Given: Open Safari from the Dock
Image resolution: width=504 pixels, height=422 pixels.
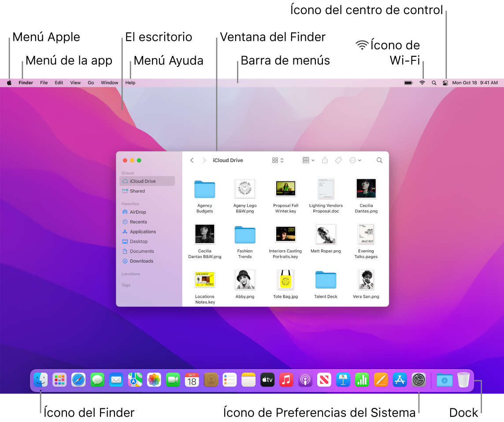Looking at the screenshot, I should (78, 380).
